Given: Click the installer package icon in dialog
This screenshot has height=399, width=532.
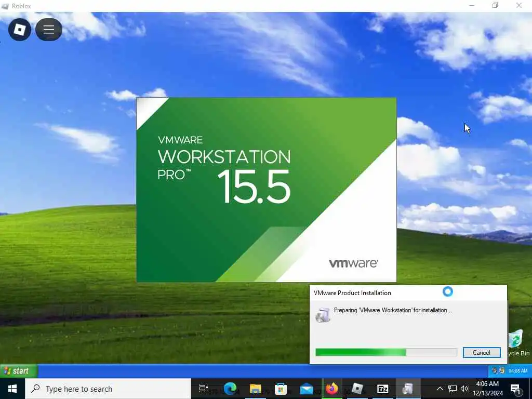Looking at the screenshot, I should 323,315.
